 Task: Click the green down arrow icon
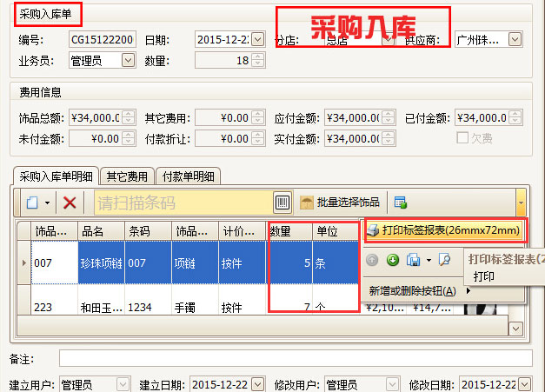pos(392,259)
